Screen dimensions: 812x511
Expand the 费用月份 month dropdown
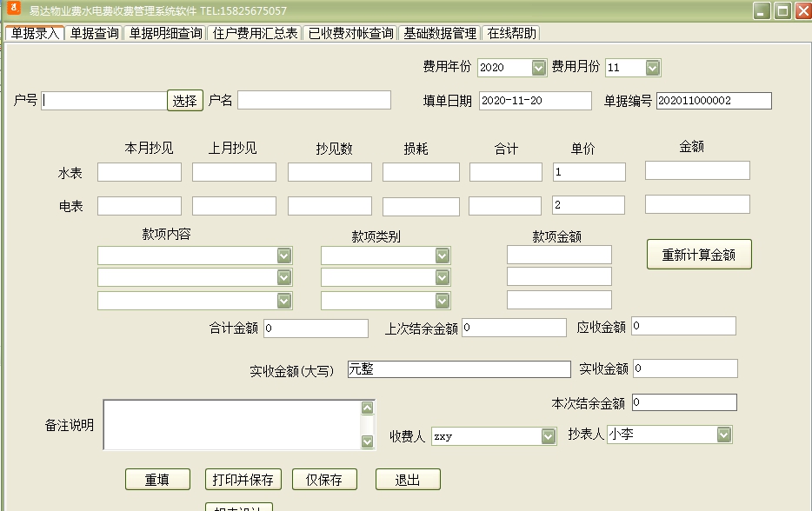tap(650, 67)
